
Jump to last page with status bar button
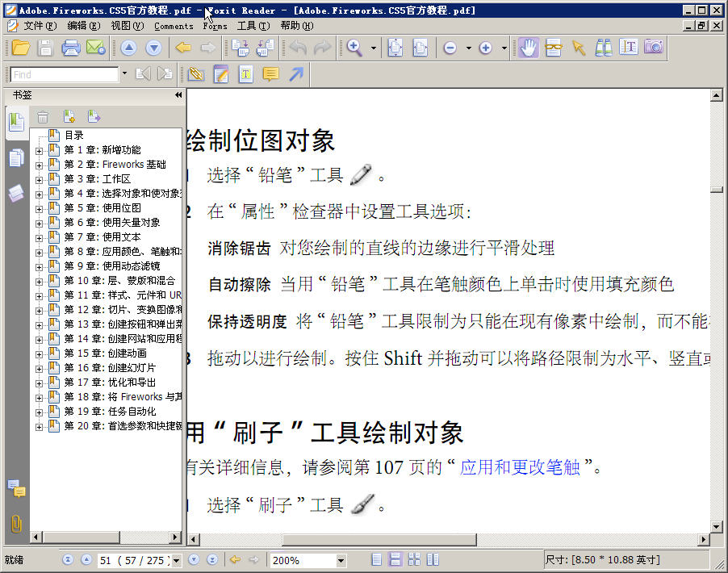(x=212, y=559)
